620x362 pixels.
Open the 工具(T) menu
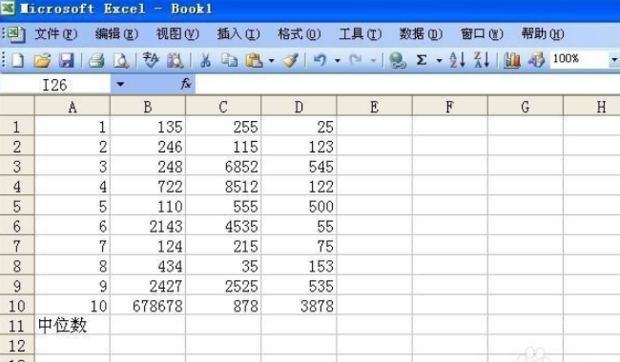360,34
